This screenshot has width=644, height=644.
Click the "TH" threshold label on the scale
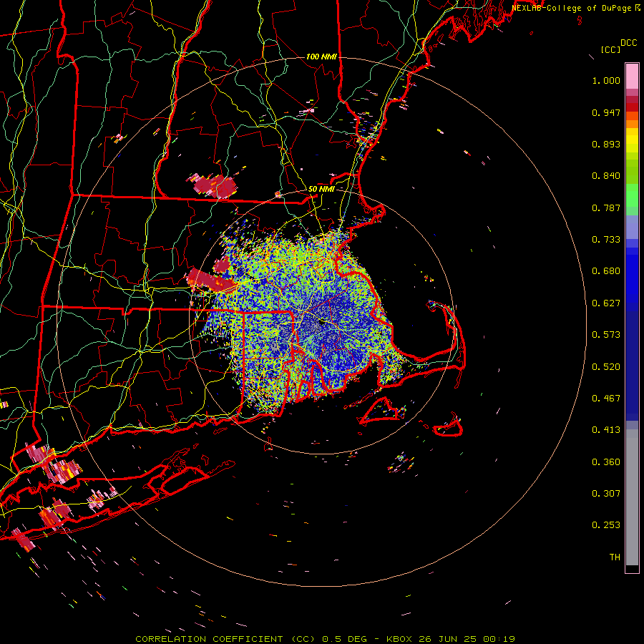click(615, 557)
